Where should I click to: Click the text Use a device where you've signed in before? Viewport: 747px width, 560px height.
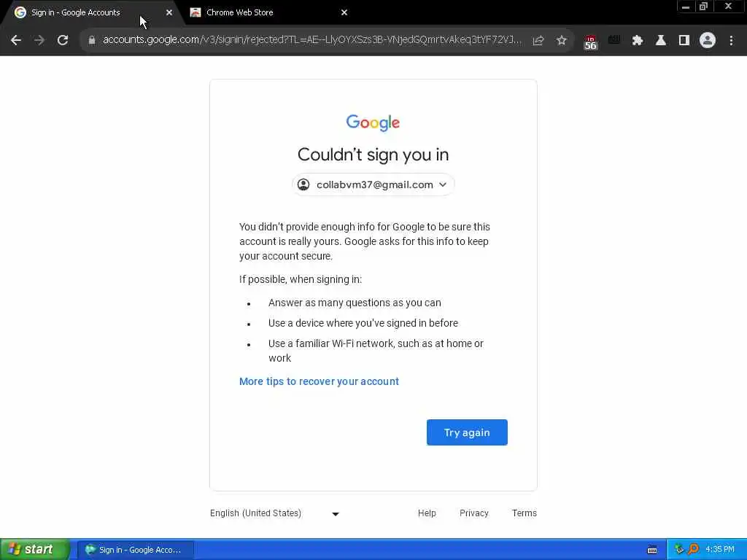[363, 323]
